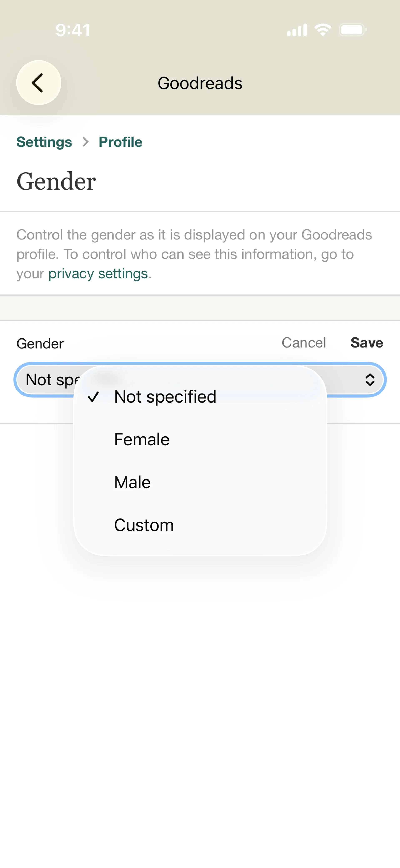Image resolution: width=400 pixels, height=868 pixels.
Task: Click the Gender field label beside Cancel
Action: coord(40,344)
